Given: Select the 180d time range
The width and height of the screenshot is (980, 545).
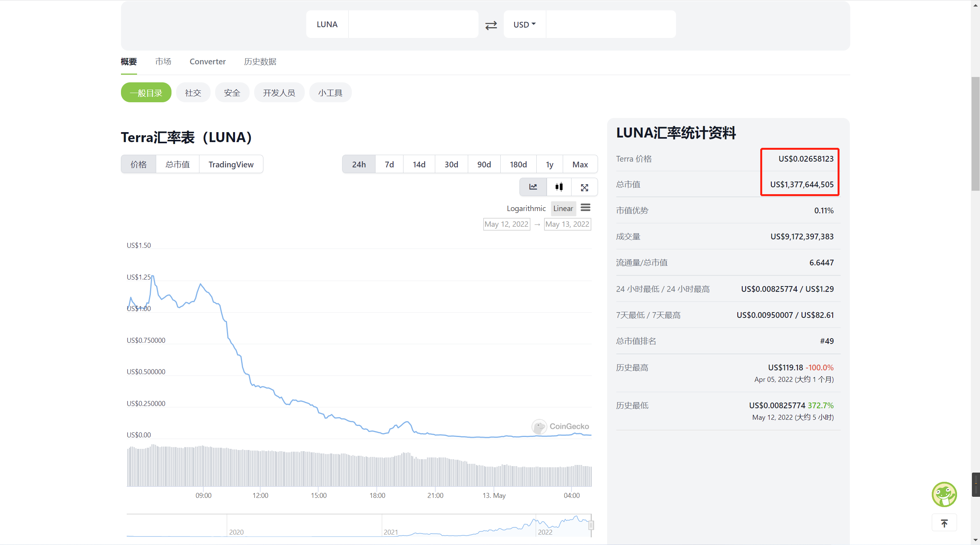Looking at the screenshot, I should 518,164.
